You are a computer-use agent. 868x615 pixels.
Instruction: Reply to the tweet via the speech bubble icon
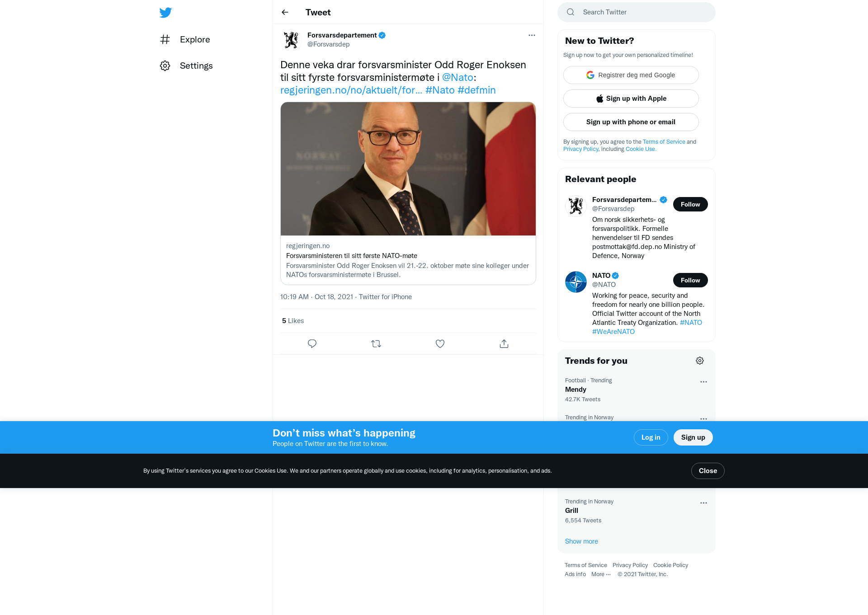312,344
